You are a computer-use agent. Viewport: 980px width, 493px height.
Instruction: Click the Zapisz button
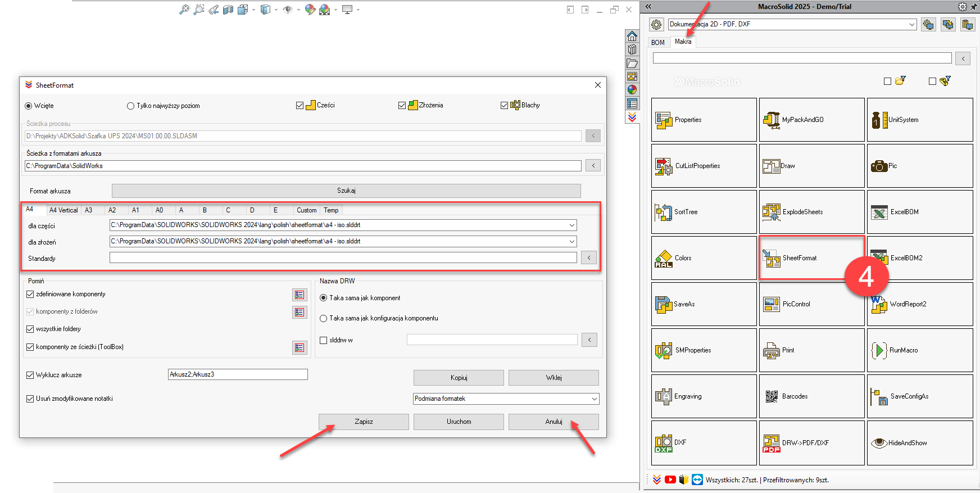tap(364, 422)
